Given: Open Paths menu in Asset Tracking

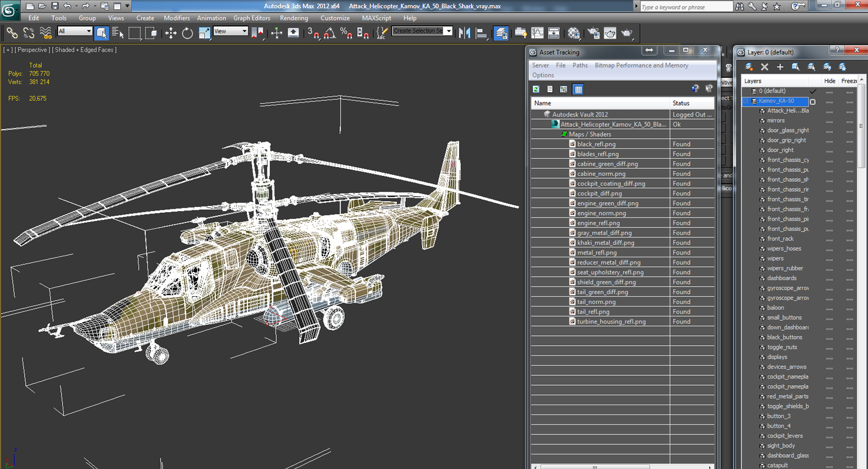Looking at the screenshot, I should (580, 66).
